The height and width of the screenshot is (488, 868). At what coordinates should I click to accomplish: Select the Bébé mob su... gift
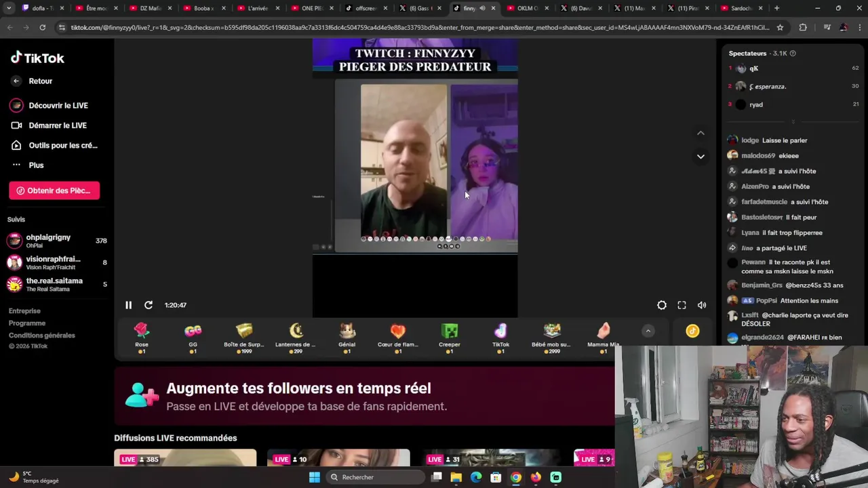tap(552, 338)
